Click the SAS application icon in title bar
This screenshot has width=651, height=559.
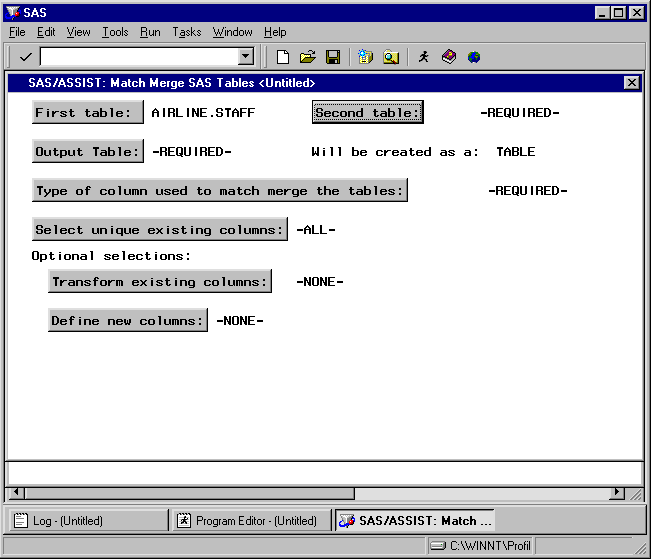click(13, 12)
